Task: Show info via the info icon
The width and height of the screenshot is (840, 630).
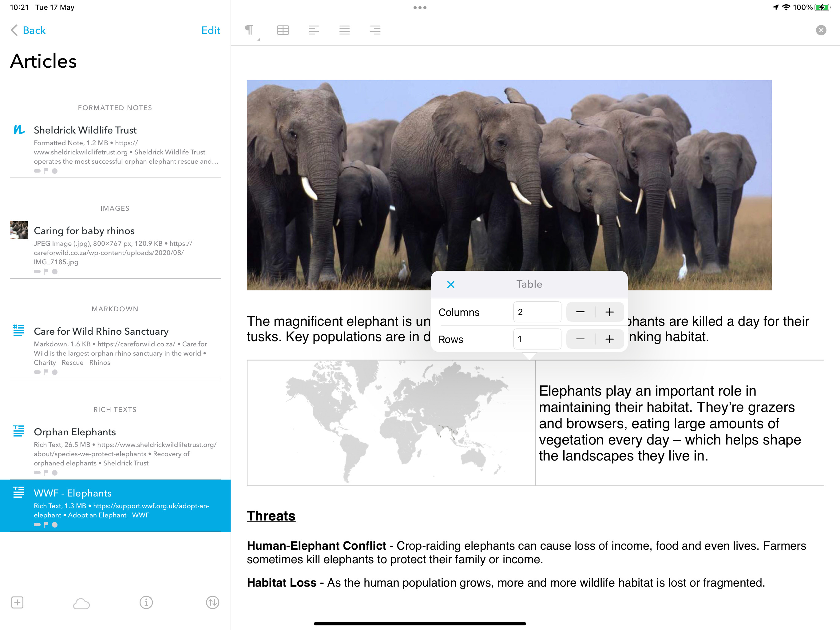Action: click(x=146, y=602)
